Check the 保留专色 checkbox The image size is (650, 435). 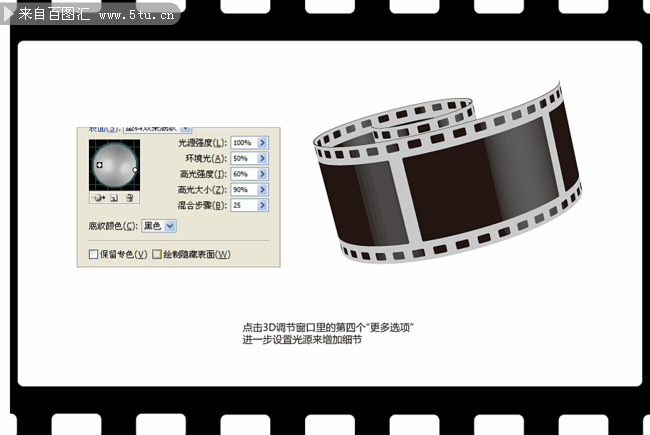coord(94,255)
